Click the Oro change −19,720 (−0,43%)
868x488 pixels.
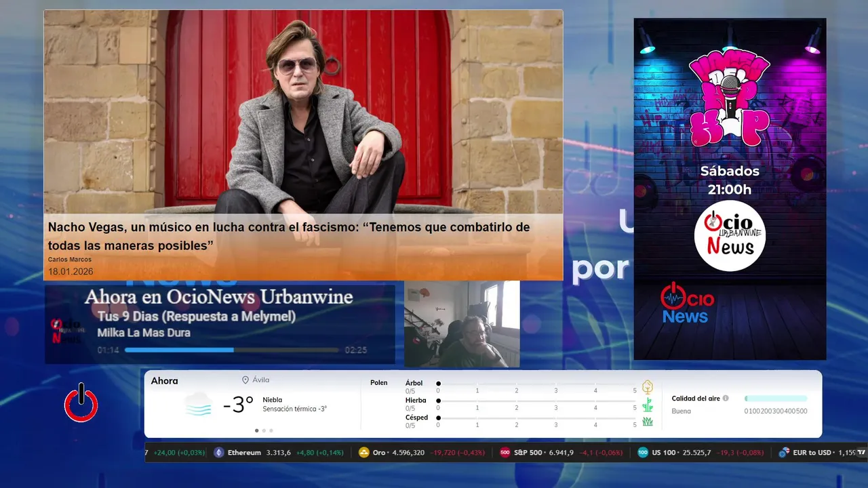click(458, 453)
